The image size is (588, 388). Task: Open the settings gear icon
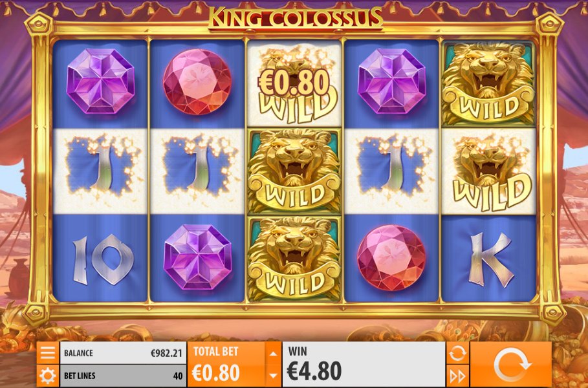[x=48, y=376]
